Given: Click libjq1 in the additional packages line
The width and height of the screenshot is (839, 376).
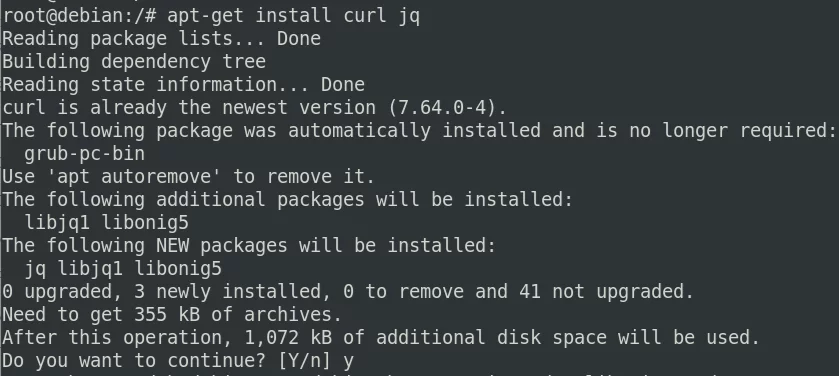Looking at the screenshot, I should 57,223.
